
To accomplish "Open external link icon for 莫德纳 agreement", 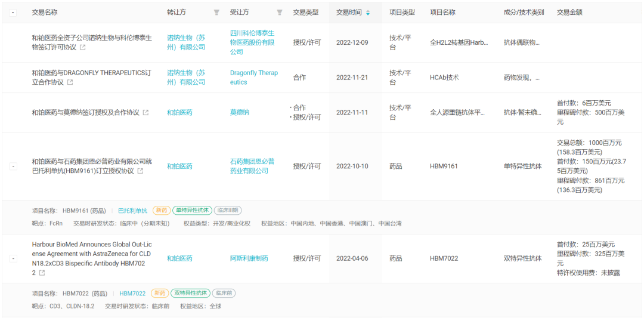I will pyautogui.click(x=145, y=112).
